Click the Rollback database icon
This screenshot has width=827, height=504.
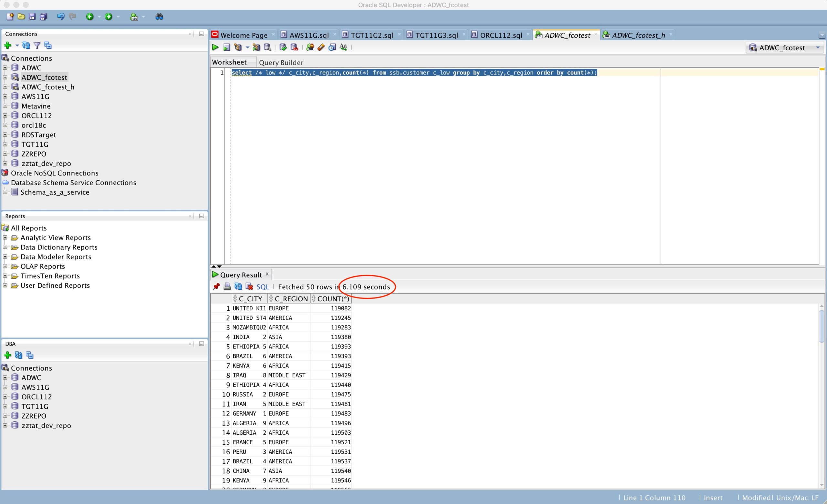point(294,47)
